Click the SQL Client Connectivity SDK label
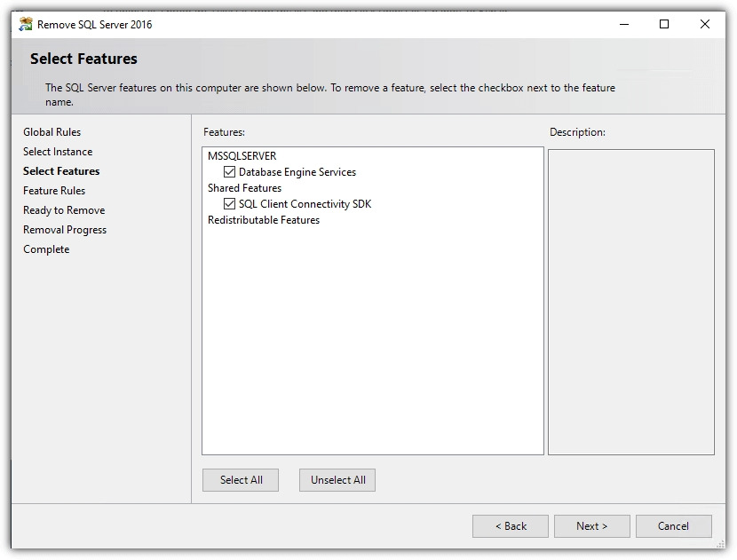 click(305, 204)
